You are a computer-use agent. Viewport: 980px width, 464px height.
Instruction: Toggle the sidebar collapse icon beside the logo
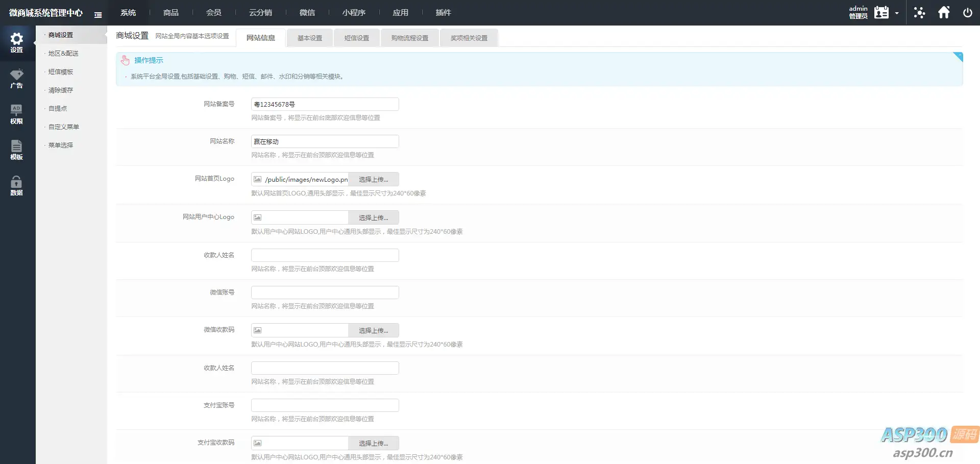pyautogui.click(x=98, y=15)
